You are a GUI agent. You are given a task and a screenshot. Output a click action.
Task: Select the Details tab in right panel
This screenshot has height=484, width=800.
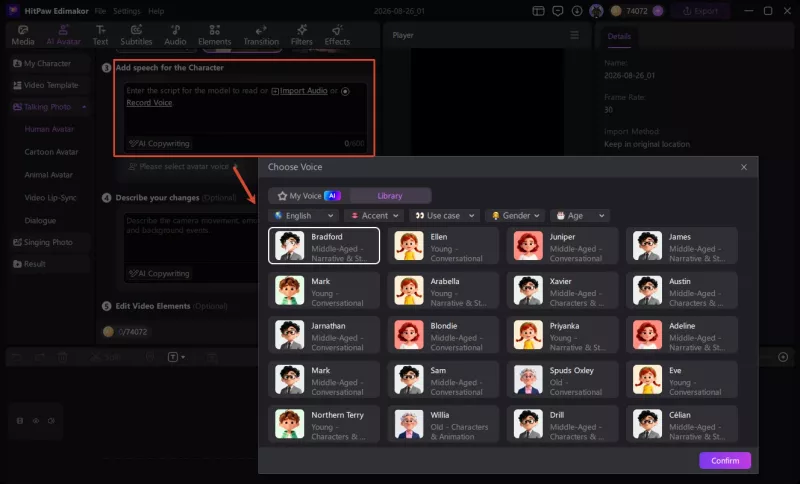click(x=619, y=36)
